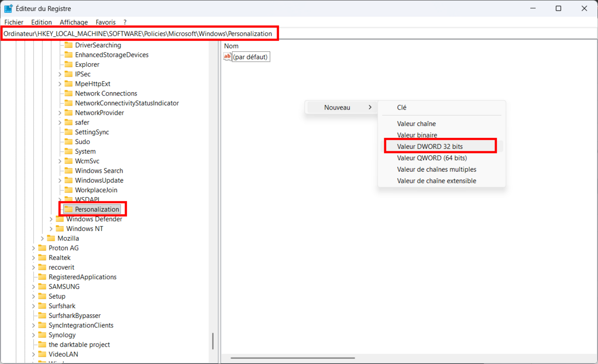Click the Surfshark folder icon
Screen dimensions: 598x364
tap(42, 306)
